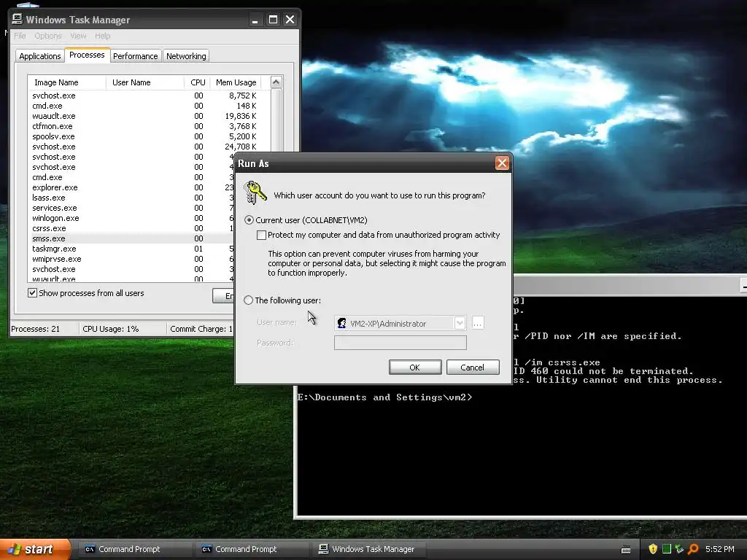Click the keyboard language bar icon
The width and height of the screenshot is (747, 560).
(626, 550)
